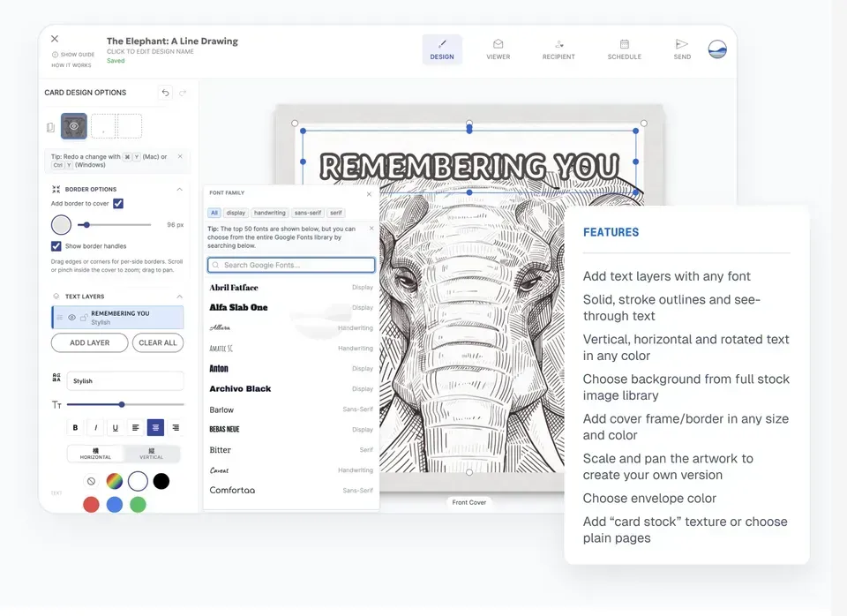Filter fonts by handwriting

tap(270, 213)
